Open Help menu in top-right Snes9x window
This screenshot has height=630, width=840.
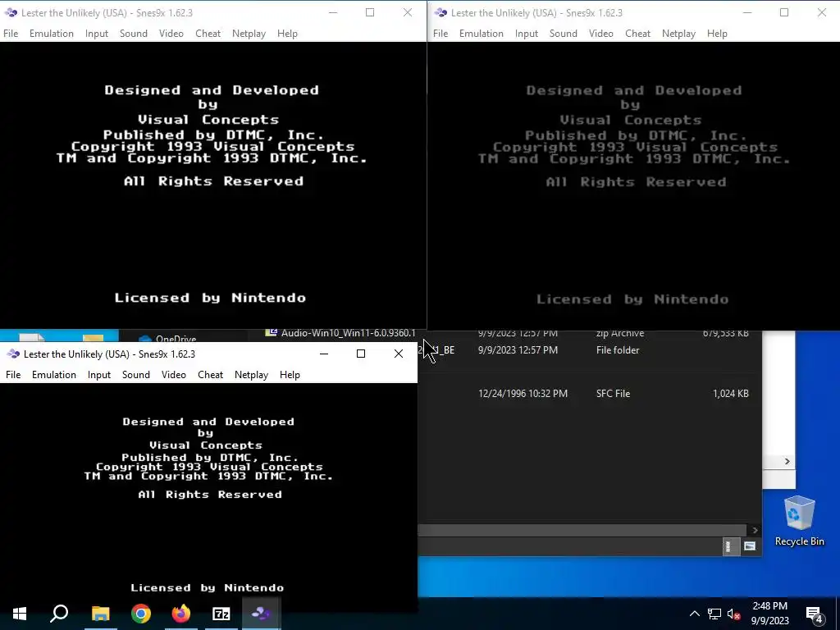pyautogui.click(x=717, y=33)
